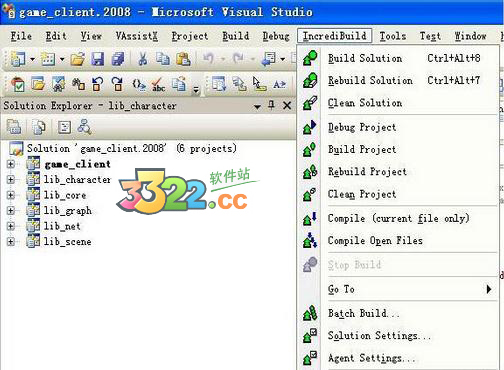
Task: Click Show All Files icon in Solution Explorer
Action: point(39,127)
